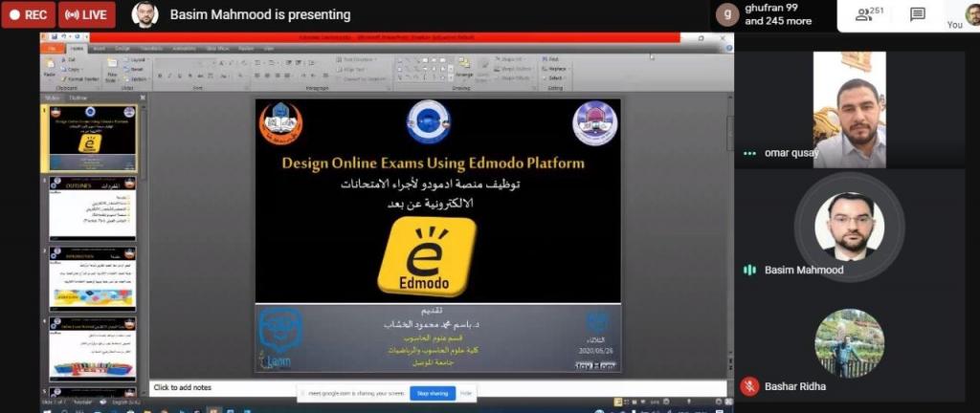Expand the ghufran 99 and 245 more list
This screenshot has width=980, height=413.
point(765,14)
